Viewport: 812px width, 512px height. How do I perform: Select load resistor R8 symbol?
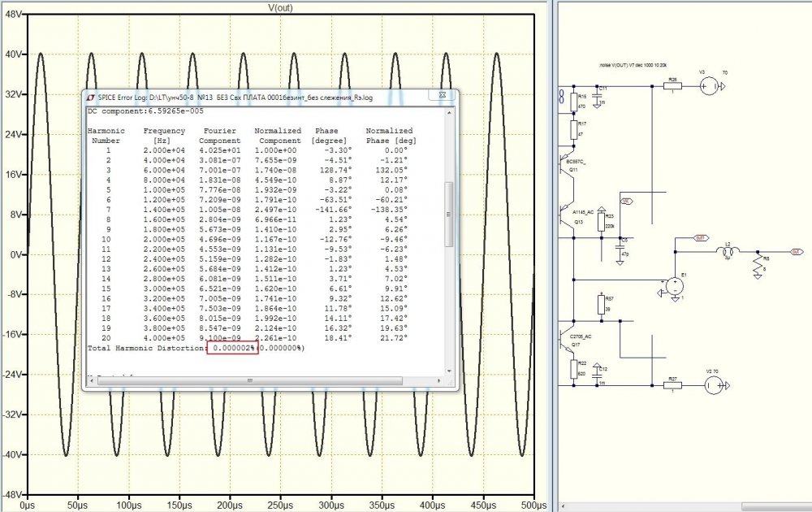point(757,265)
